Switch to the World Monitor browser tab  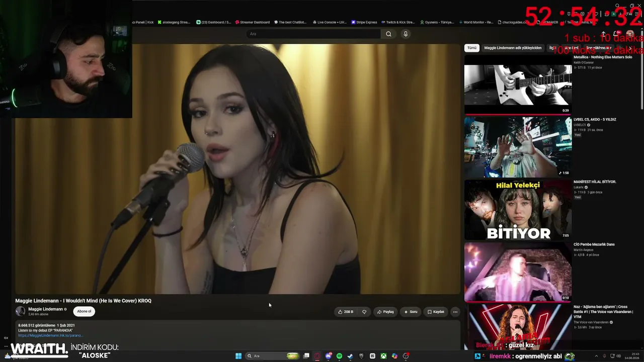[476, 22]
